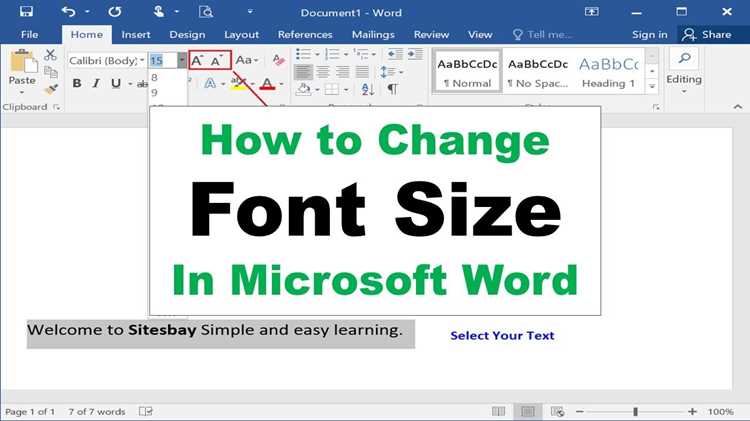
Task: Click the Borders grid icon
Action: (x=331, y=89)
